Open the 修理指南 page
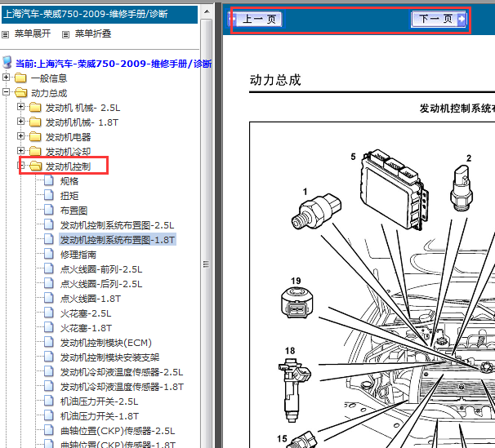Image resolution: width=495 pixels, height=448 pixels. (78, 255)
